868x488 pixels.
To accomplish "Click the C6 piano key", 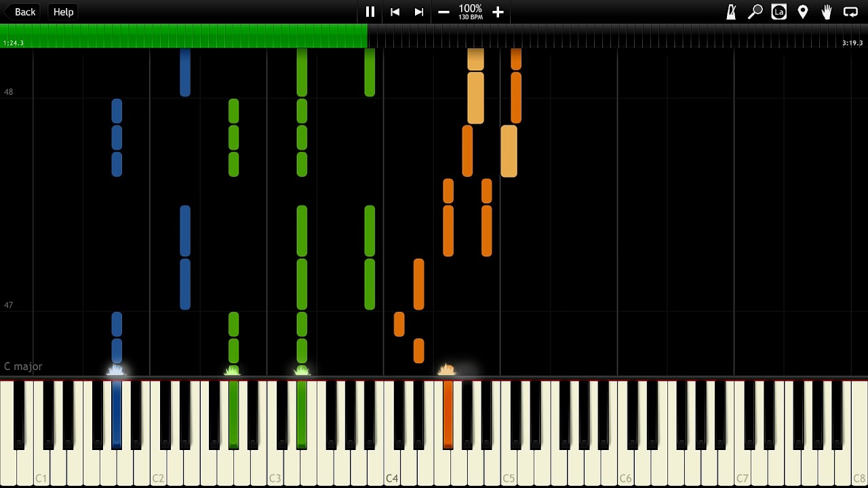I will click(x=625, y=468).
